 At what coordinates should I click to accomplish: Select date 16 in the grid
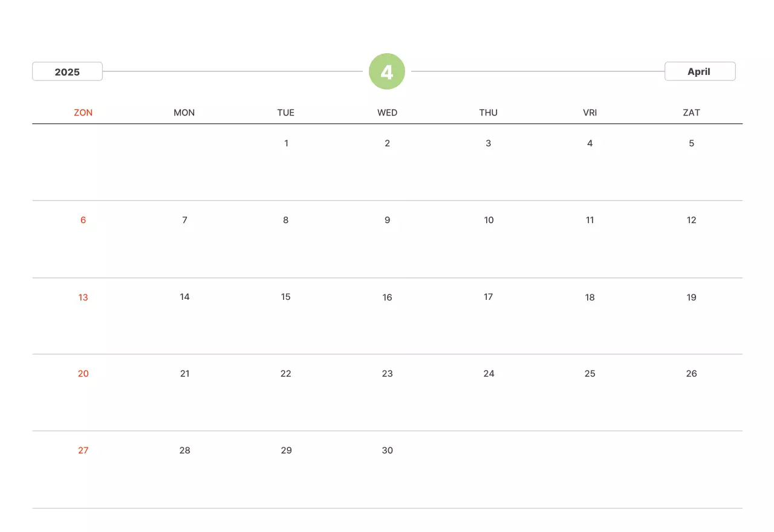[x=387, y=297]
